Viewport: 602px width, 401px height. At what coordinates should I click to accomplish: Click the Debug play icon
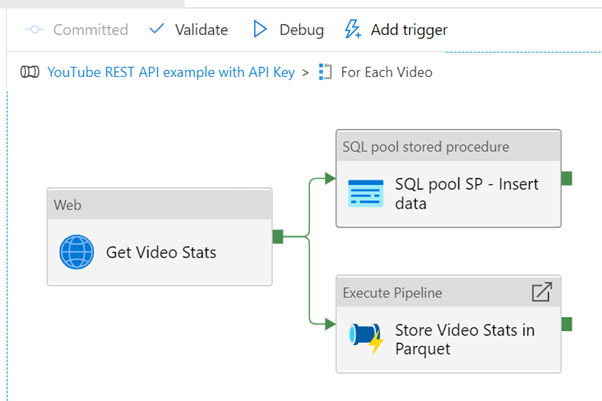tap(260, 29)
